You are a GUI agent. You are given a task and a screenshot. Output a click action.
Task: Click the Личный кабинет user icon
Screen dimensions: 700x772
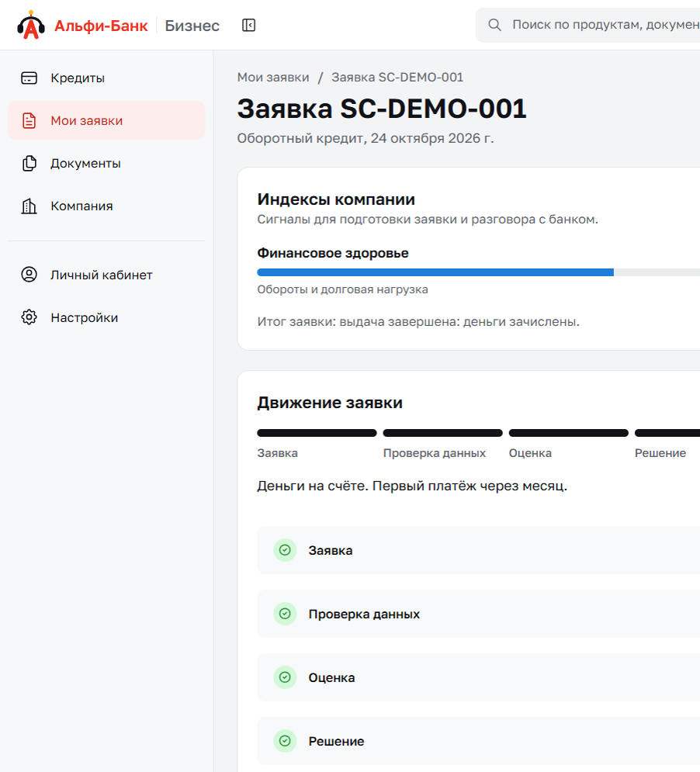[x=29, y=275]
